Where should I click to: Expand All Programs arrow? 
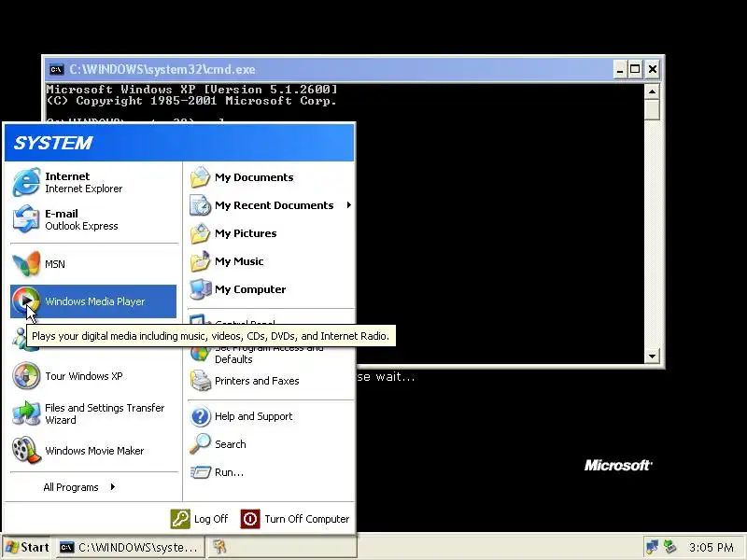113,486
